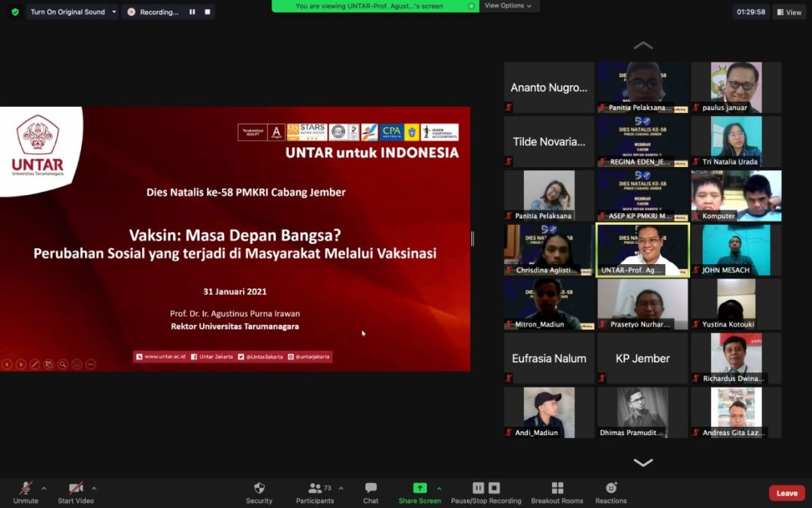Click the subtitles icon on slide controls

pos(77,364)
